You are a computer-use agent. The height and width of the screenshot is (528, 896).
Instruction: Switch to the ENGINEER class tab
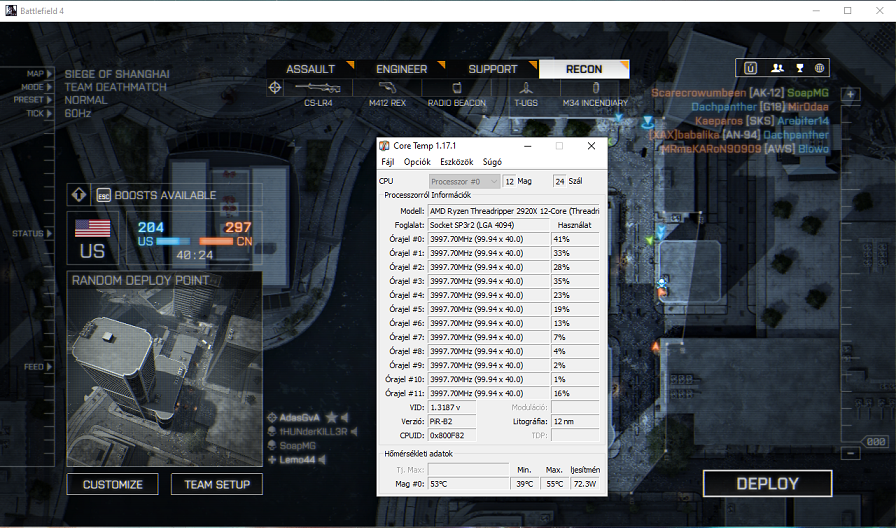coord(401,69)
